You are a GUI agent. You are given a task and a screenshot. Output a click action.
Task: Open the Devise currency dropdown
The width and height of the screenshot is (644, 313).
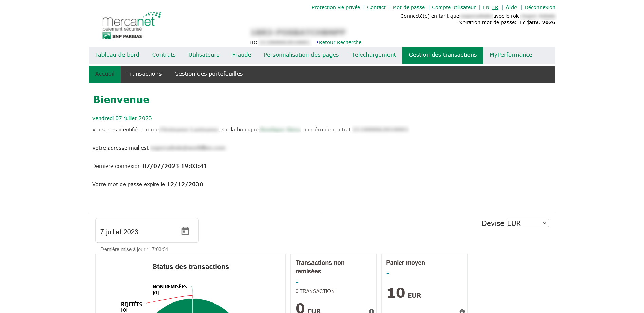[x=527, y=223]
